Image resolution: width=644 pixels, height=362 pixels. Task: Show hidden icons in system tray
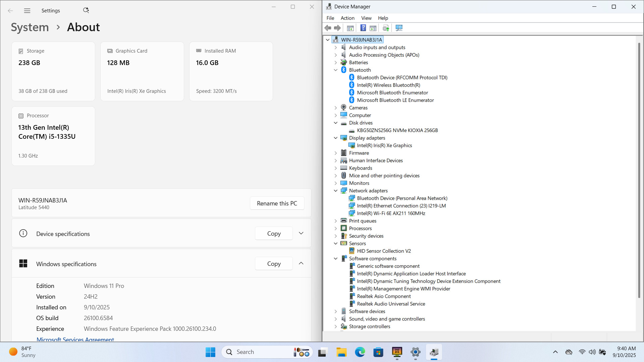(555, 352)
